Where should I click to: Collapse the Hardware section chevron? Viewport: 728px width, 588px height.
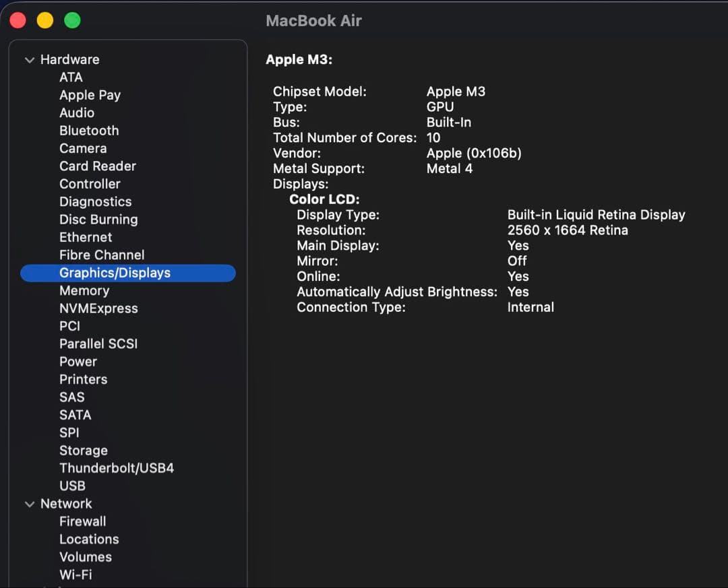point(30,60)
